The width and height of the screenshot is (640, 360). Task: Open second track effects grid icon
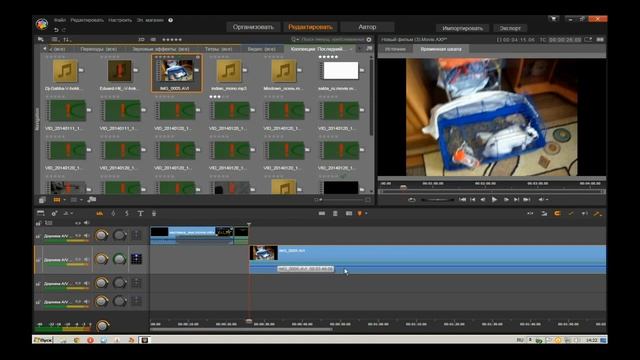coord(136,259)
